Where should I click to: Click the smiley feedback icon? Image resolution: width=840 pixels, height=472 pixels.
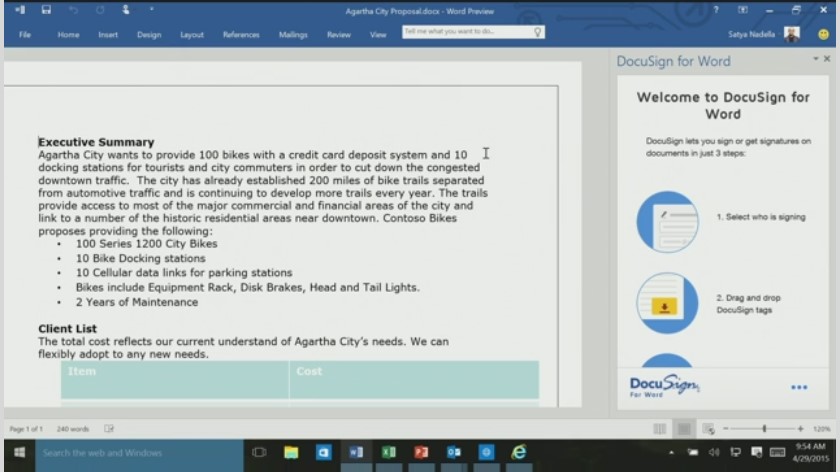[823, 34]
